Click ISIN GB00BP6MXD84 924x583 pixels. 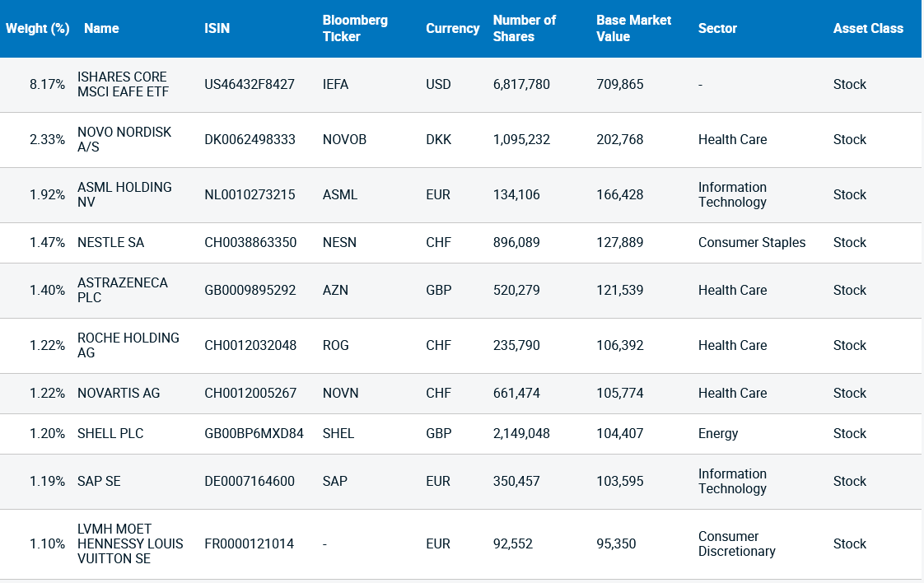click(254, 433)
